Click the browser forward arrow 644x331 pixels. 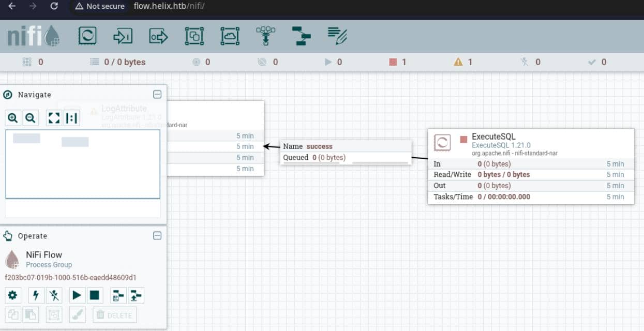pyautogui.click(x=33, y=6)
